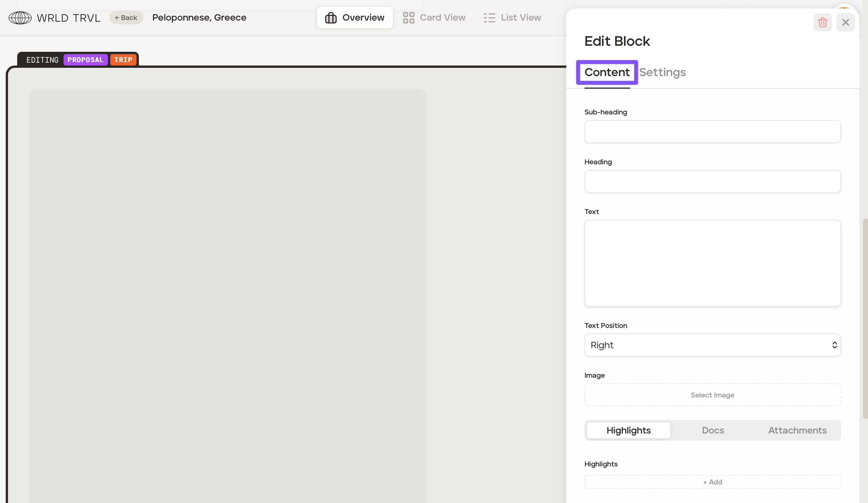Add a new highlight item
The width and height of the screenshot is (868, 503).
712,482
